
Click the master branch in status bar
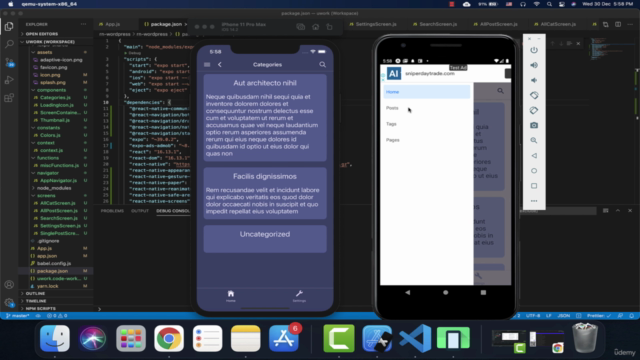[x=17, y=316]
